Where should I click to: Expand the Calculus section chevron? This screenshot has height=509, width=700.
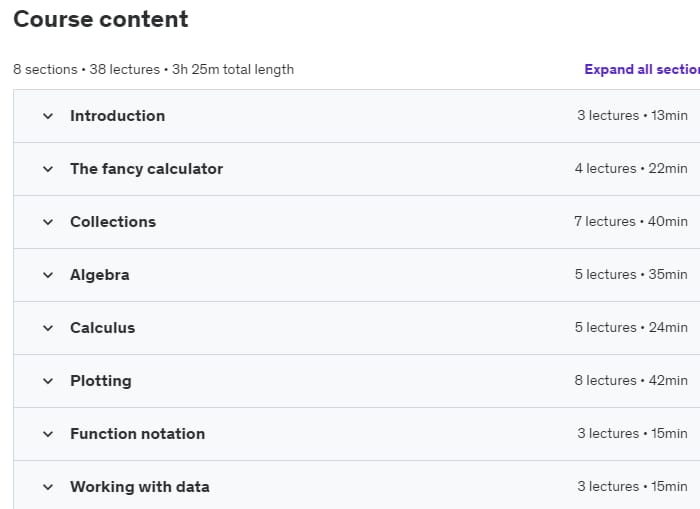pyautogui.click(x=48, y=328)
